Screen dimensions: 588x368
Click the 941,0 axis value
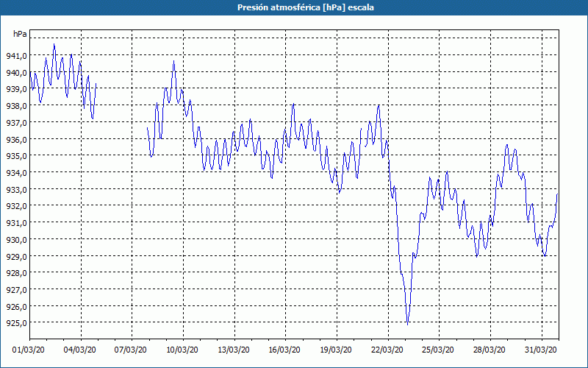click(x=16, y=56)
